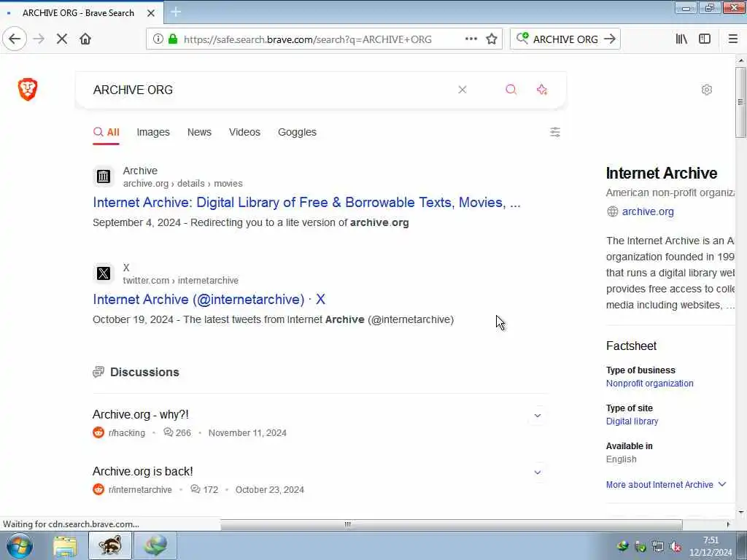Open Internet Archive (@internetarchive) X result
Viewport: 747px width, 560px height.
click(x=209, y=299)
